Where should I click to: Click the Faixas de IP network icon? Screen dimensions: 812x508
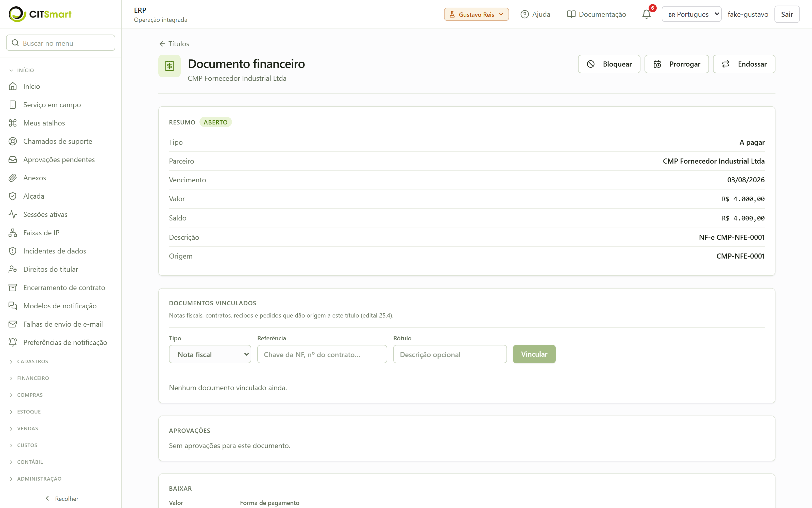coord(13,232)
